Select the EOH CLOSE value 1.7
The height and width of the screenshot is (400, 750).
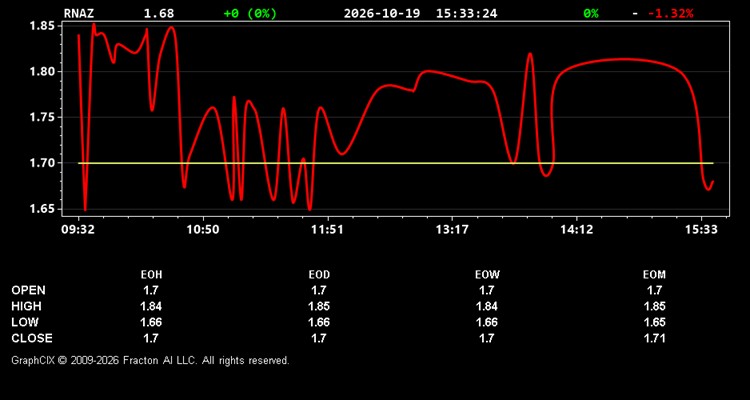pos(150,338)
